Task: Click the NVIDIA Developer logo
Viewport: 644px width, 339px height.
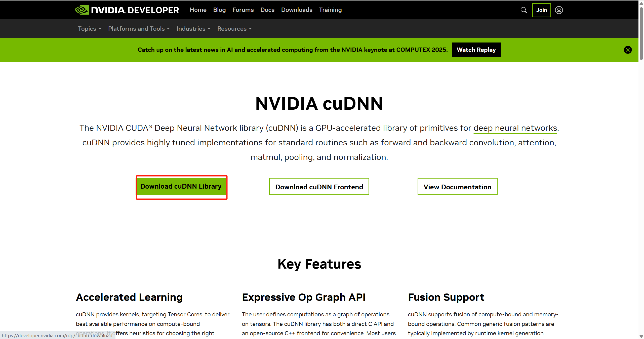Action: [127, 10]
